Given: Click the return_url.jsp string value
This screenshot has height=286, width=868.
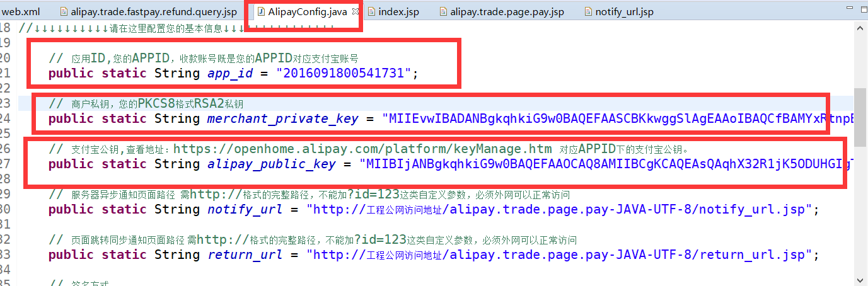Looking at the screenshot, I should 559,255.
